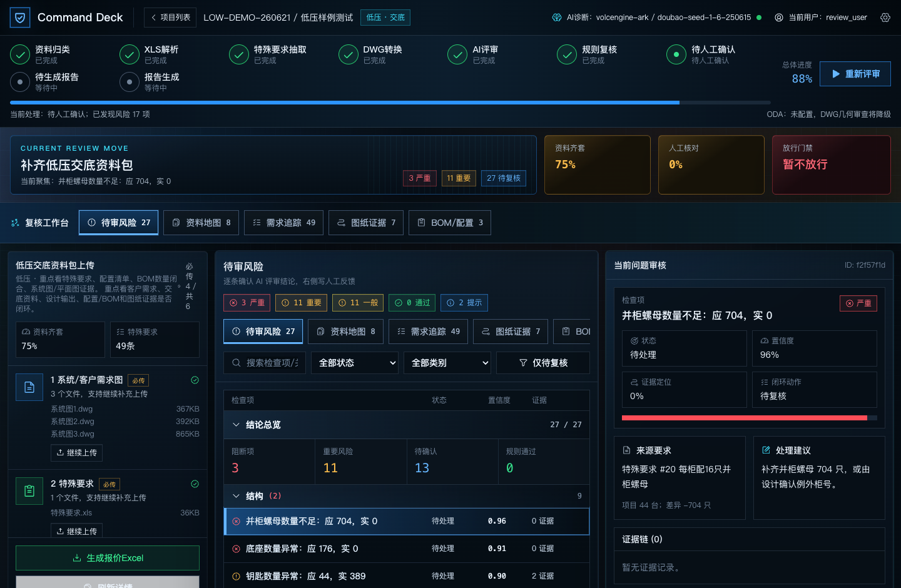Switch to inner 资料地图 8 tab
This screenshot has width=901, height=588.
[x=346, y=332]
